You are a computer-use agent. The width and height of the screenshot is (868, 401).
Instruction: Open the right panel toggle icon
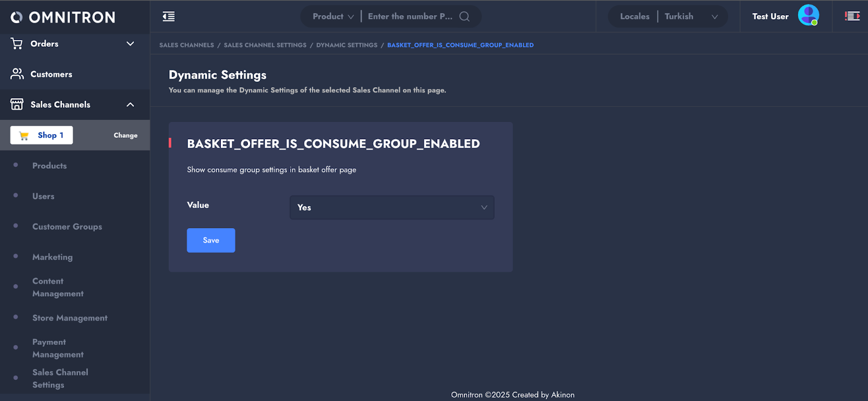[x=852, y=16]
